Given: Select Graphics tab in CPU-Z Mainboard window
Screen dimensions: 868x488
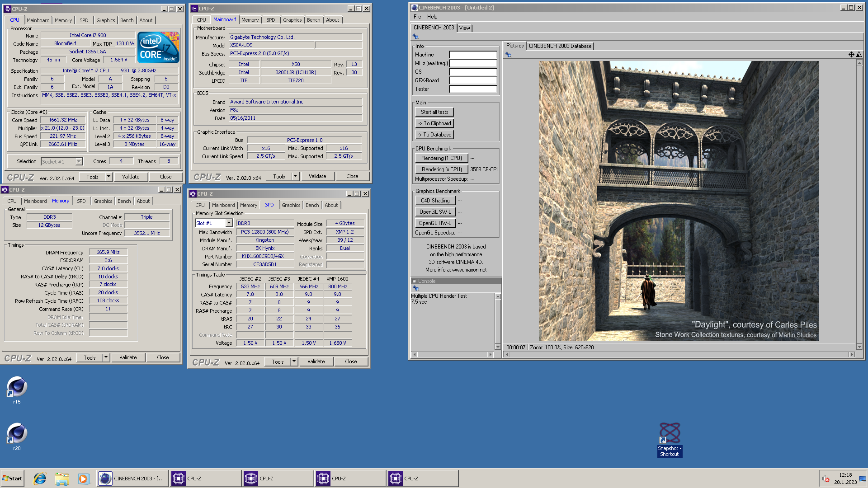Looking at the screenshot, I should [292, 20].
